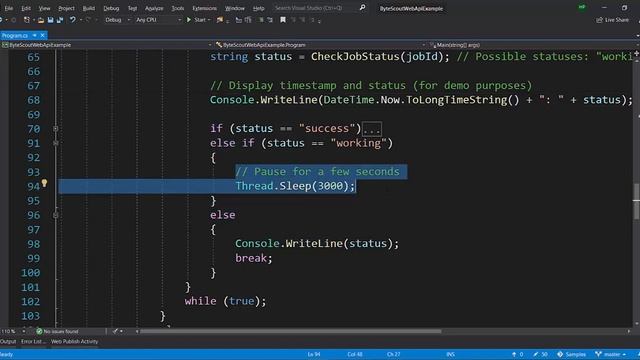640x360 pixels.
Task: Open the Test menu
Action: pyautogui.click(x=132, y=8)
